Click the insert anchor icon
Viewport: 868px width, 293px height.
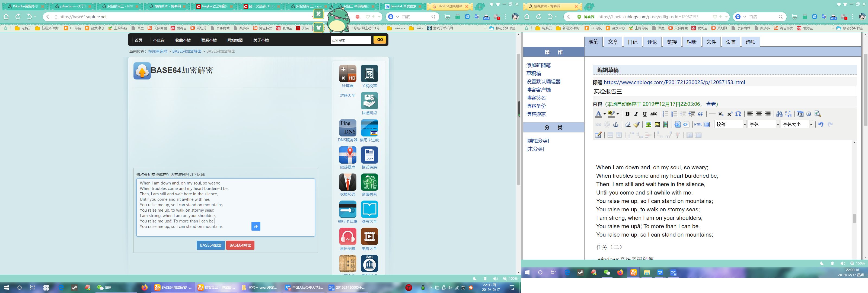616,125
